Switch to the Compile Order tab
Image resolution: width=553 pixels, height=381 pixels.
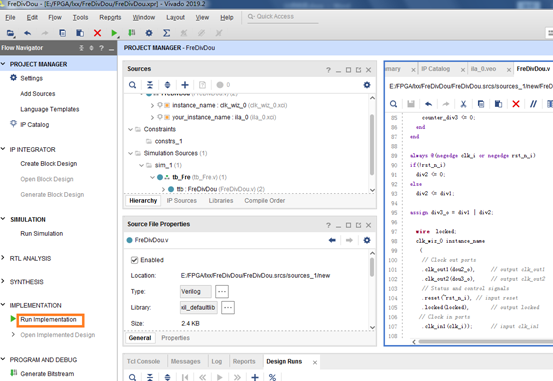tap(265, 201)
